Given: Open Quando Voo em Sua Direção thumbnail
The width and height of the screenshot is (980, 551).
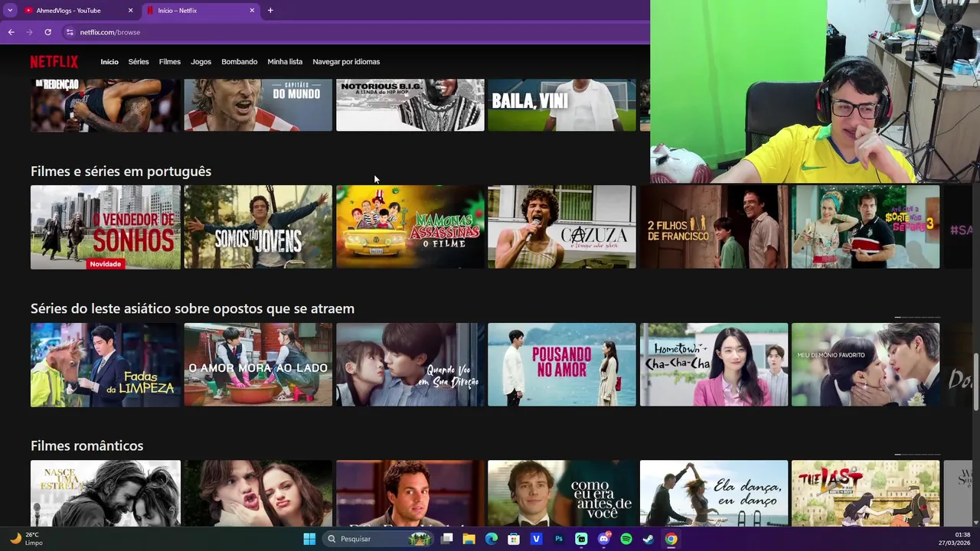Looking at the screenshot, I should 410,364.
